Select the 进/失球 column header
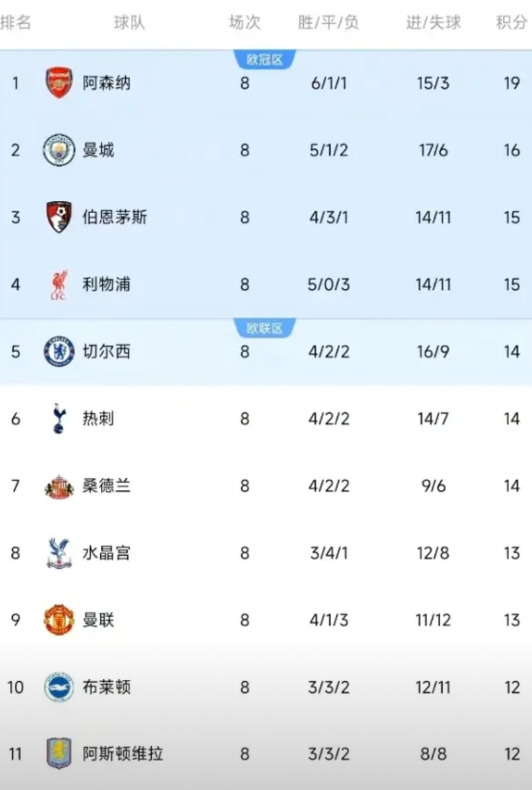The height and width of the screenshot is (790, 532). [433, 23]
